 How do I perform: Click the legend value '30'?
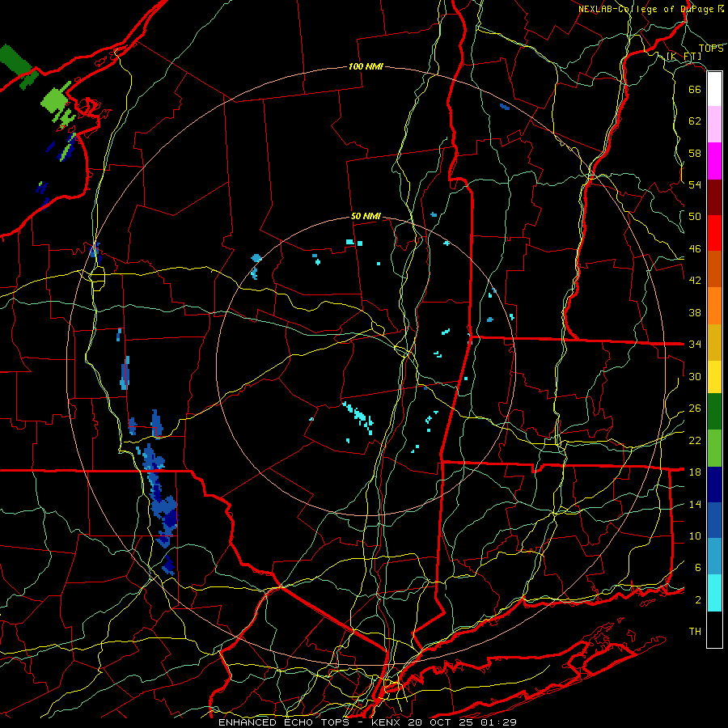695,376
